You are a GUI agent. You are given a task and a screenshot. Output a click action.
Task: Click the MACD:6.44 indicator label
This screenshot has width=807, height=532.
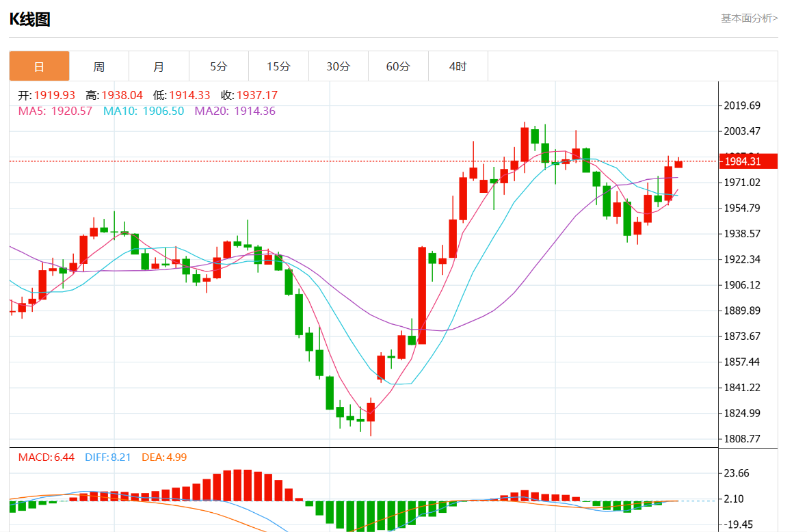47,457
